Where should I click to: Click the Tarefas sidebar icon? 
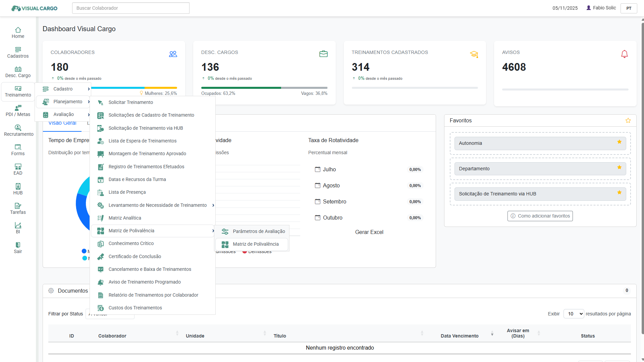pyautogui.click(x=18, y=206)
